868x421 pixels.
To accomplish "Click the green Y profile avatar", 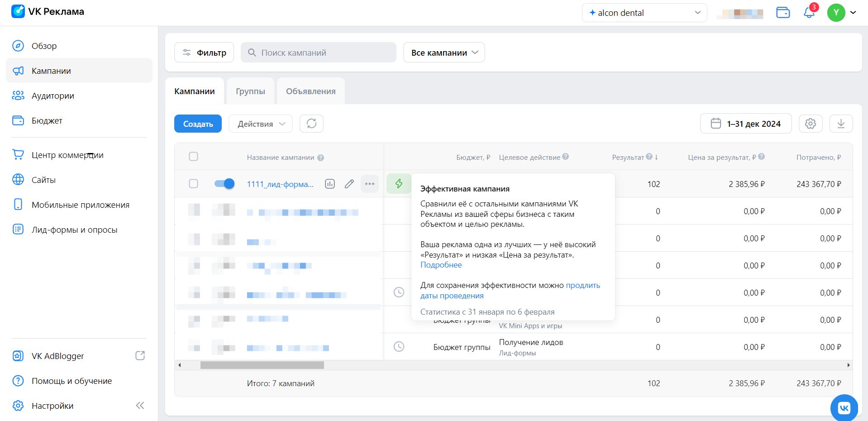I will point(836,13).
